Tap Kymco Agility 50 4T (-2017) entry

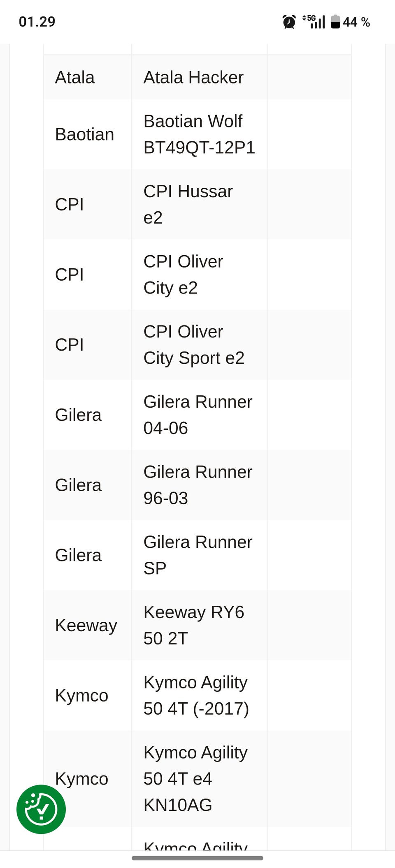click(196, 695)
